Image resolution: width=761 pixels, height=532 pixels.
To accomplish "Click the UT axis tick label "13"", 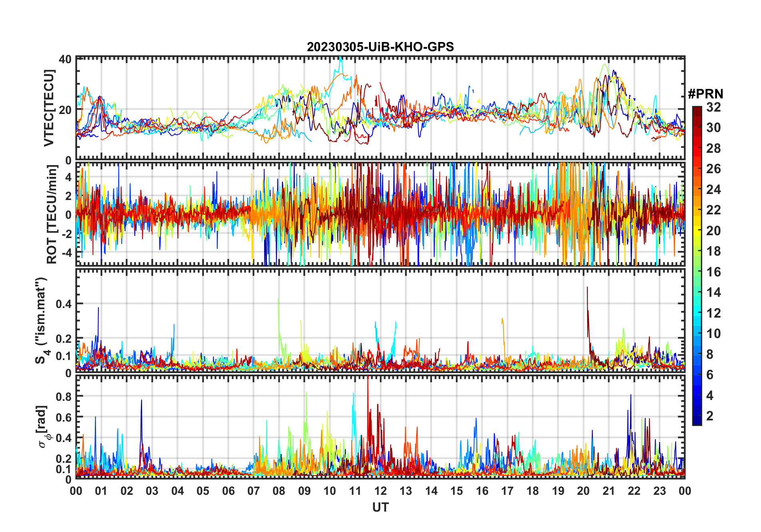I will [x=406, y=491].
